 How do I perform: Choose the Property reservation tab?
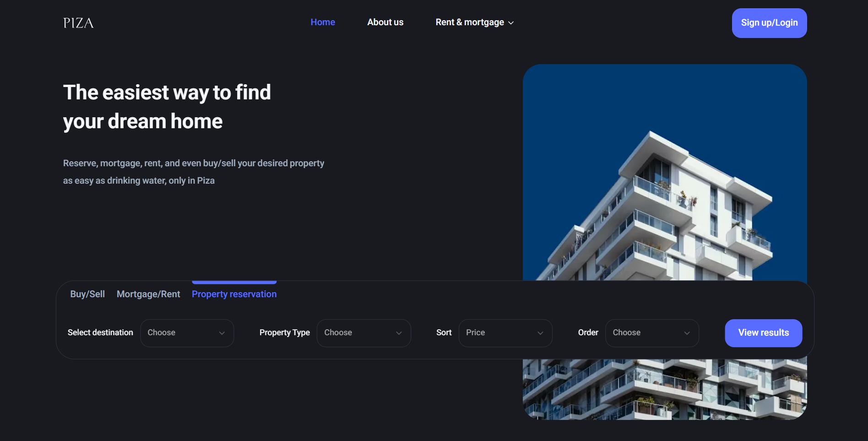(x=234, y=294)
